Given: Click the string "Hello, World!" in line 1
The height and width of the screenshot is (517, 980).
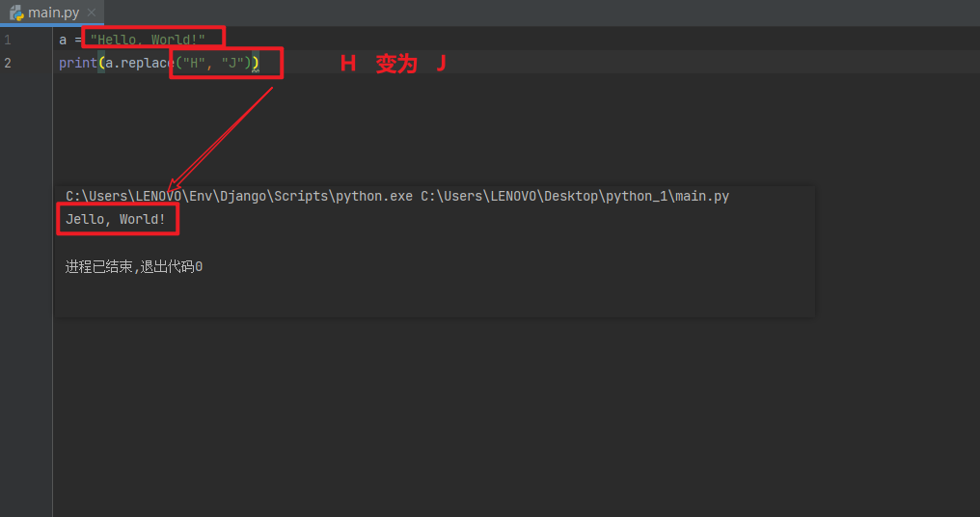Looking at the screenshot, I should point(148,40).
